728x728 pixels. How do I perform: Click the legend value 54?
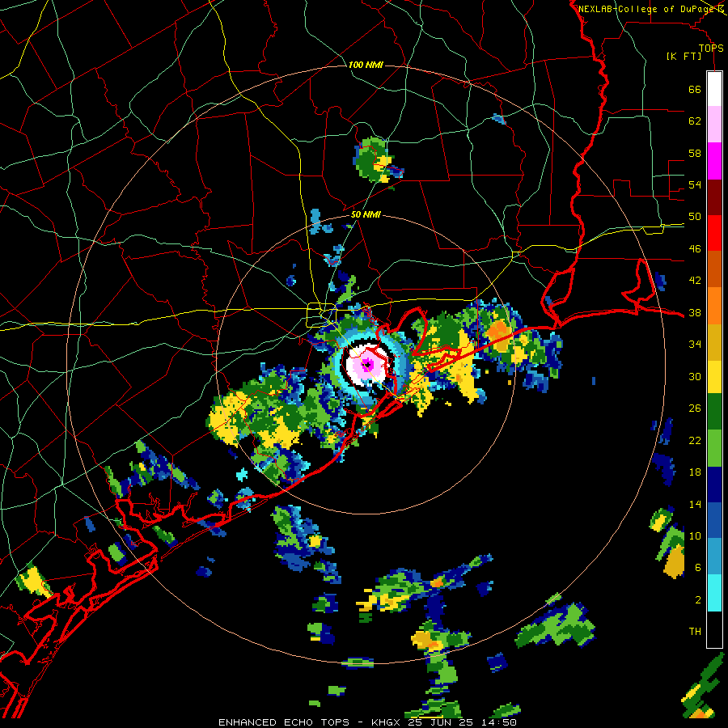click(x=695, y=184)
